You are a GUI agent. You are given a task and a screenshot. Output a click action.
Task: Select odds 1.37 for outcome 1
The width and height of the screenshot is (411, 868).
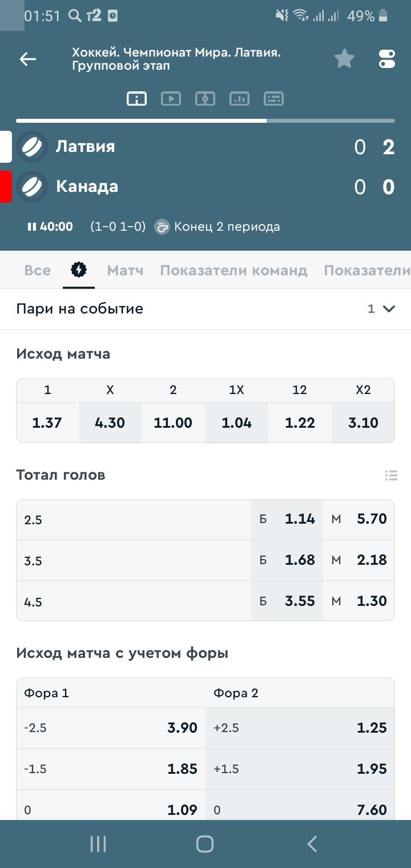coord(47,423)
